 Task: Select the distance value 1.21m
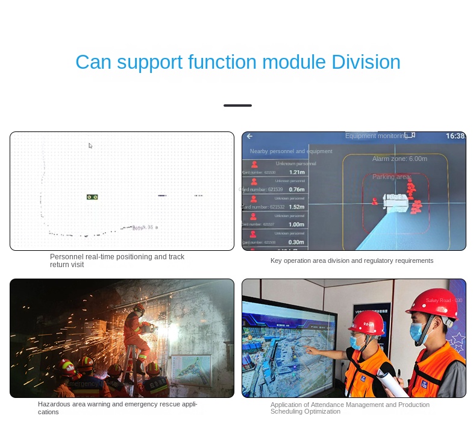click(x=297, y=172)
